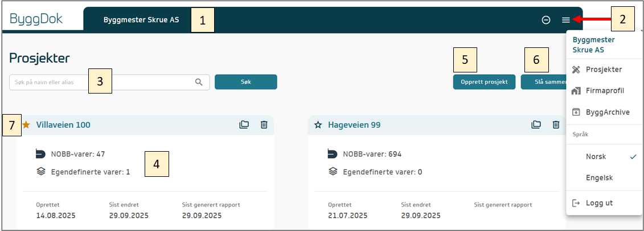Delete the Hageveien 99 project
The width and height of the screenshot is (644, 231).
[x=556, y=125]
